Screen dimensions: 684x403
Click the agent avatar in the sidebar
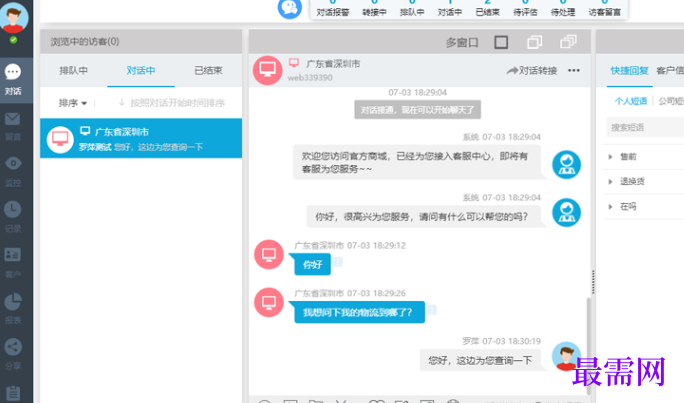(x=14, y=17)
